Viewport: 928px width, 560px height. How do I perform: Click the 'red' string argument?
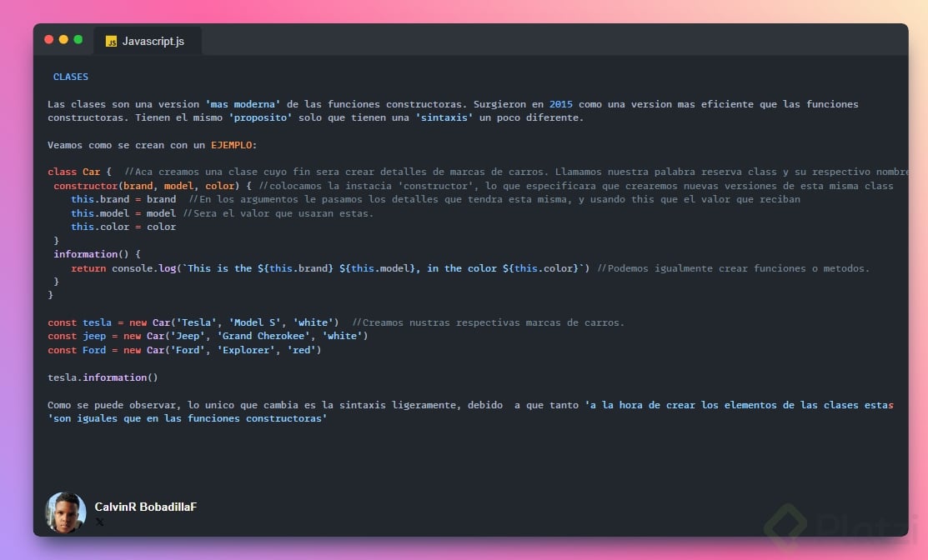click(x=301, y=350)
